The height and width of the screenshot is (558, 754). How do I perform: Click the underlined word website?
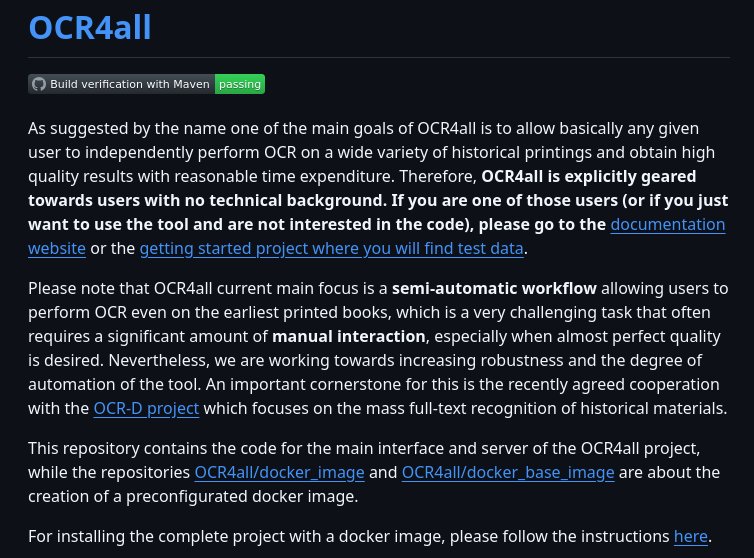coord(57,249)
